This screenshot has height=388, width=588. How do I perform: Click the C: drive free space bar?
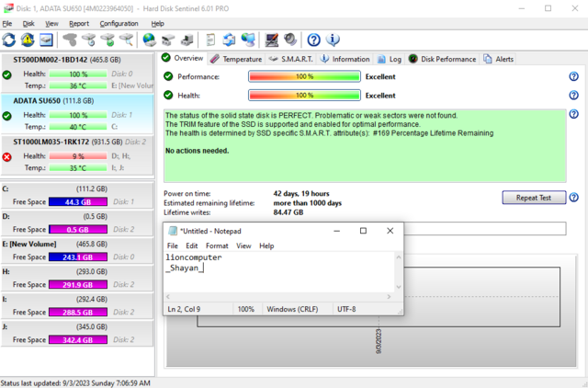75,201
